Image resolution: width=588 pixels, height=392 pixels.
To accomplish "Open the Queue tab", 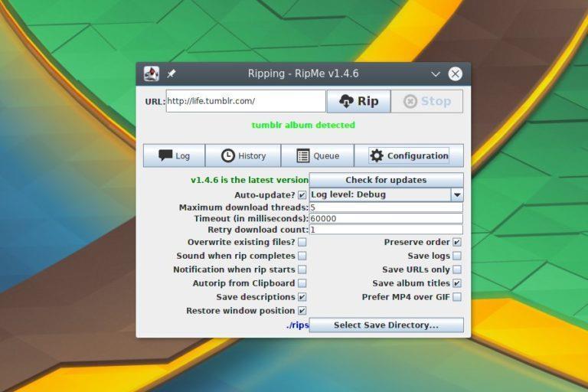I will click(318, 155).
